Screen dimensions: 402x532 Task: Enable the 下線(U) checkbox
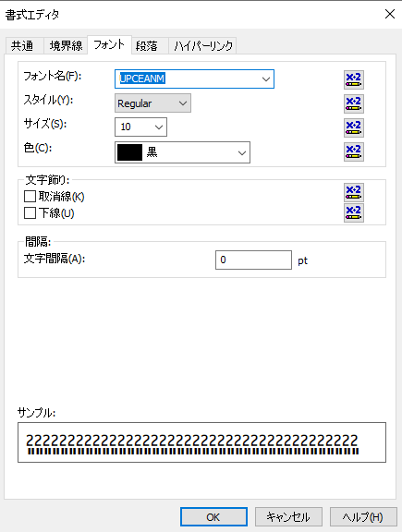click(30, 213)
